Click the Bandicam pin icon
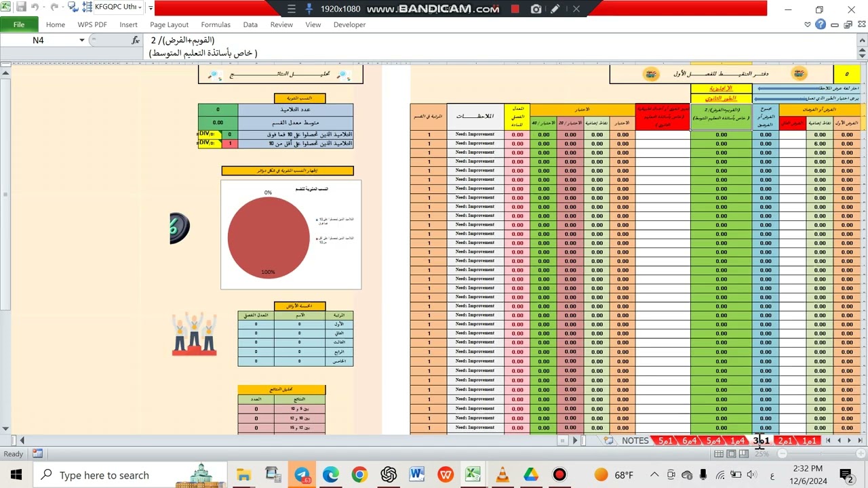The width and height of the screenshot is (868, 488). 309,9
